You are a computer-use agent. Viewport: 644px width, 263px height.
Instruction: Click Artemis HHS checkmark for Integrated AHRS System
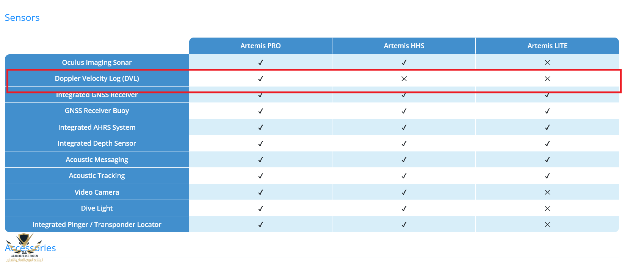pos(404,128)
